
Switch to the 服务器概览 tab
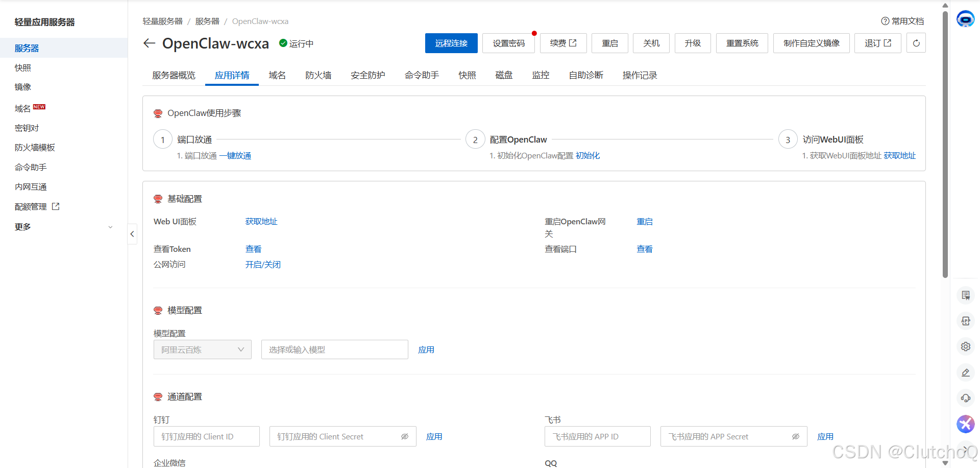(174, 75)
